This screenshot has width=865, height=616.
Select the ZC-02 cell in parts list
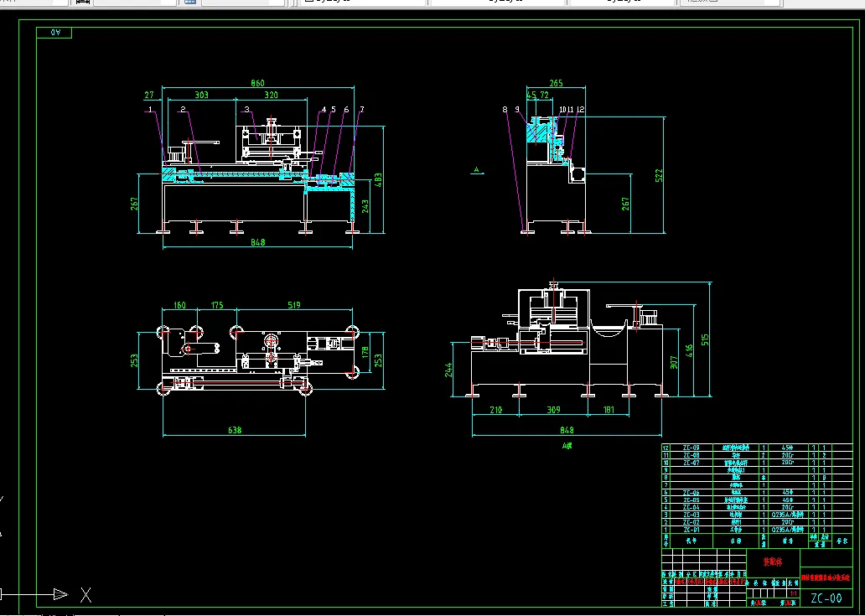click(691, 521)
